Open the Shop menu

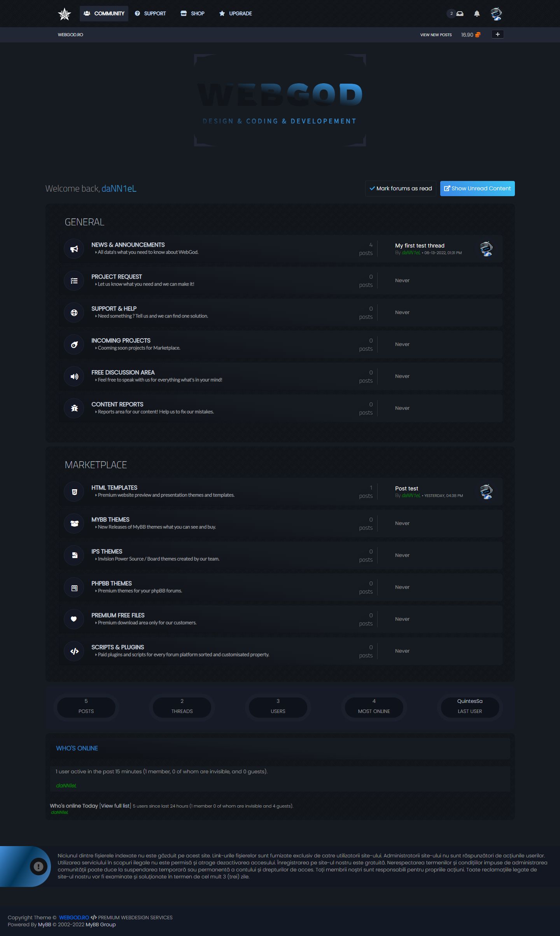(x=192, y=14)
